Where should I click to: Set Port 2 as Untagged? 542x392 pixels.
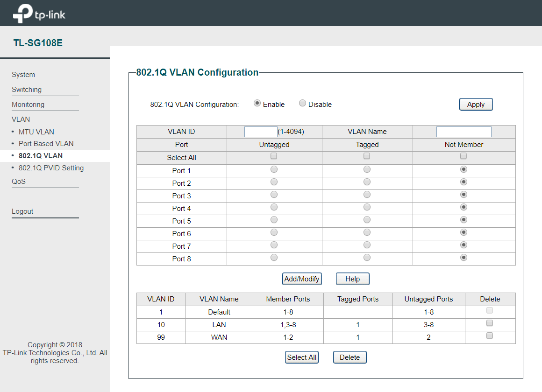coord(274,182)
